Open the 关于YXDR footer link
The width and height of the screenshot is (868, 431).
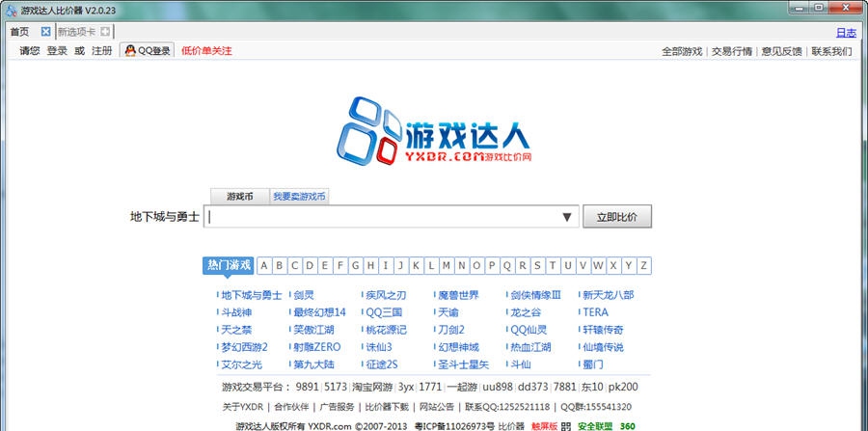click(x=242, y=407)
